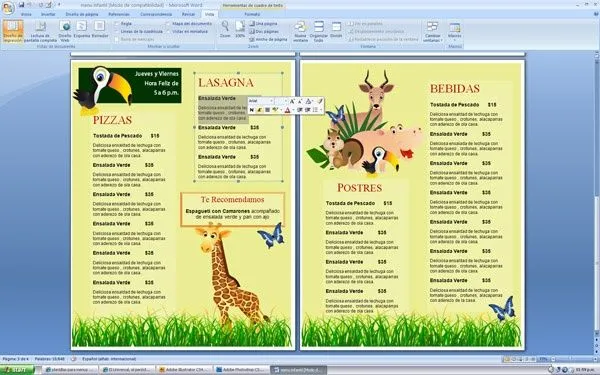Toggle Líneas de la cuadrícula checkbox
The height and width of the screenshot is (375, 600).
tap(116, 31)
